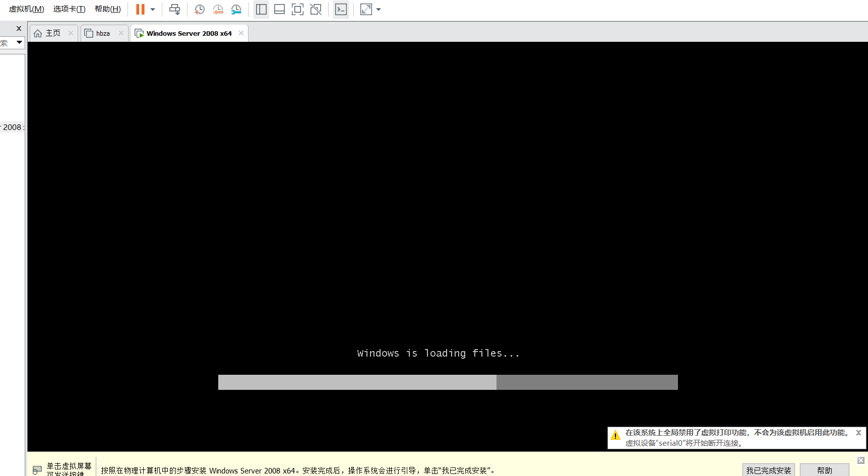Close the library sidebar panel
The width and height of the screenshot is (868, 476).
[19, 29]
